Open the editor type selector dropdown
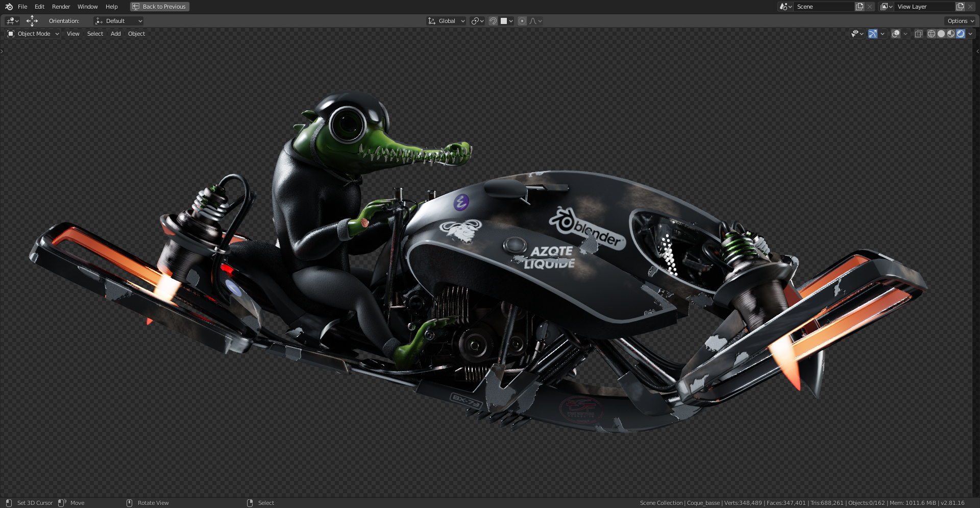Viewport: 980px width, 508px height. tap(13, 21)
